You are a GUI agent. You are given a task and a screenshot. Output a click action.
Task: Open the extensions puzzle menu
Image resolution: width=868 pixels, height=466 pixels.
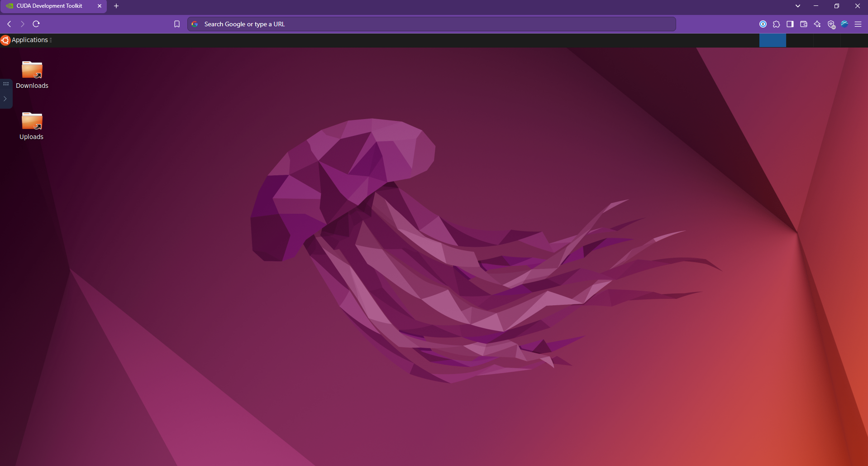click(x=777, y=24)
